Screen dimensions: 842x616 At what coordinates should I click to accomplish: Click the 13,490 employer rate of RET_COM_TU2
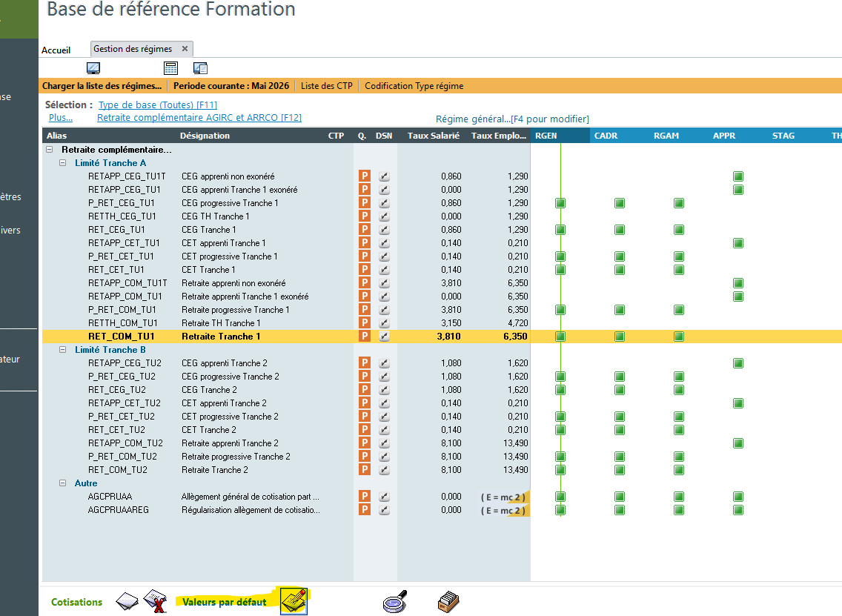[x=516, y=470]
